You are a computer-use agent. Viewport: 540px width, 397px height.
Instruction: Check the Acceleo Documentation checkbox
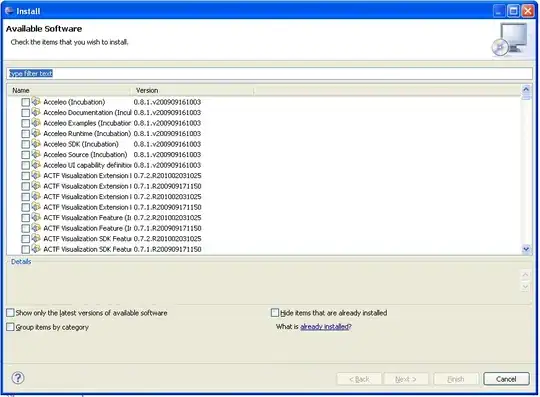point(25,113)
